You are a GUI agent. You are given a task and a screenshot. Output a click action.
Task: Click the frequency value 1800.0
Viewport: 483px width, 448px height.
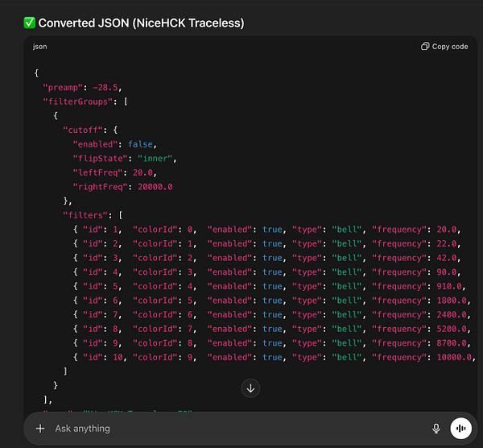[x=452, y=301]
